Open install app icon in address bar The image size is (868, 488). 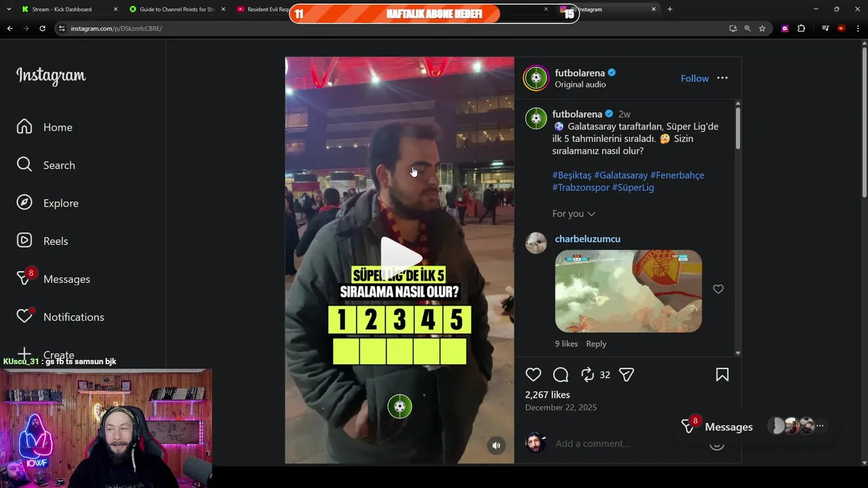[x=732, y=28]
